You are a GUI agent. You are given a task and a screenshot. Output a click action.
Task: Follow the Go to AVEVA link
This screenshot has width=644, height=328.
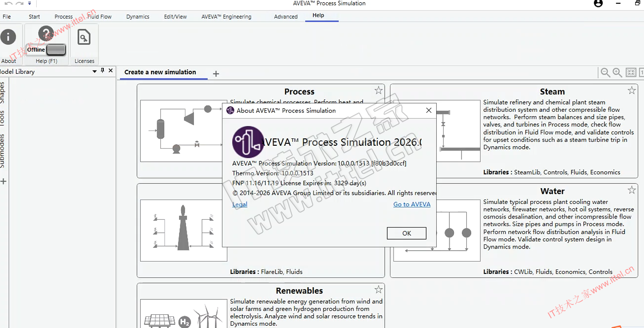point(412,204)
